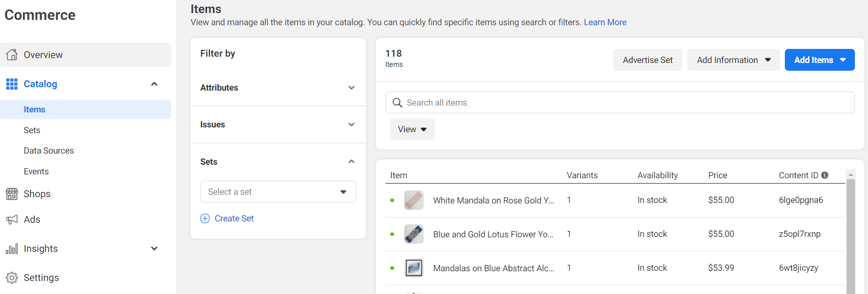Click the Item column header
Screen dimensions: 868x294
(x=399, y=175)
